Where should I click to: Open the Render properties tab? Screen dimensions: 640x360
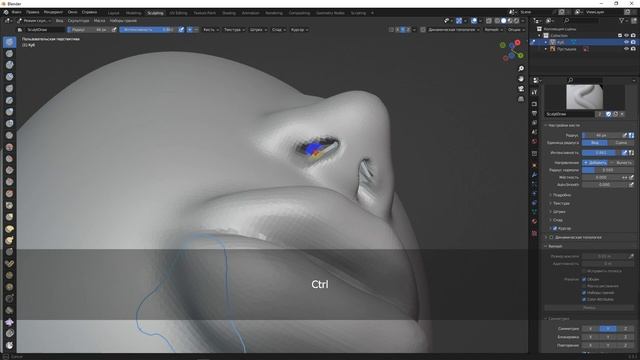[x=534, y=104]
